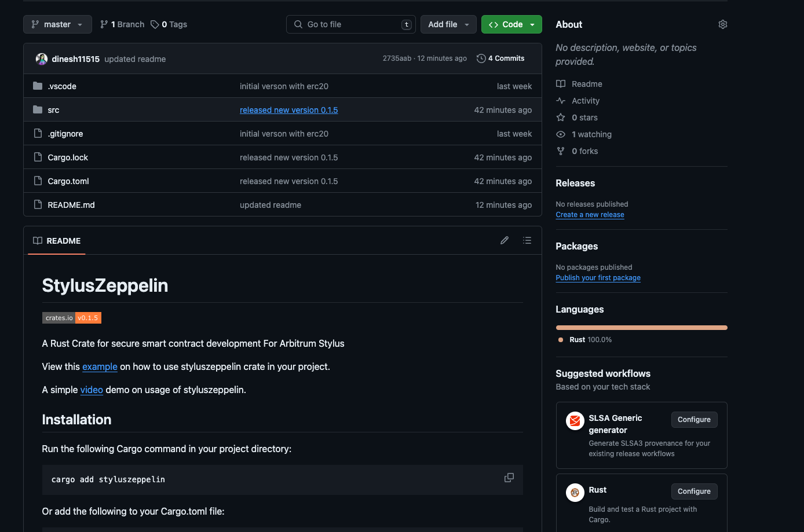The width and height of the screenshot is (804, 532).
Task: Open commit hash 2735aab
Action: coord(397,58)
